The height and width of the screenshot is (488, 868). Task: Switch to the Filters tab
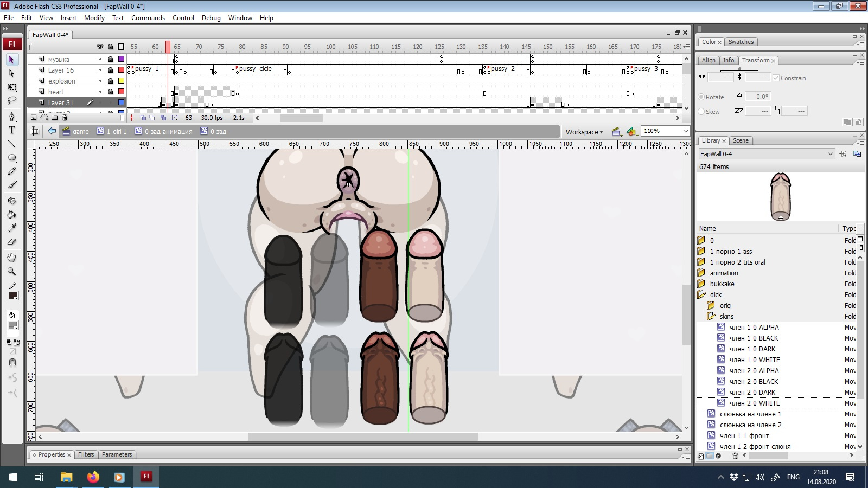pyautogui.click(x=86, y=454)
